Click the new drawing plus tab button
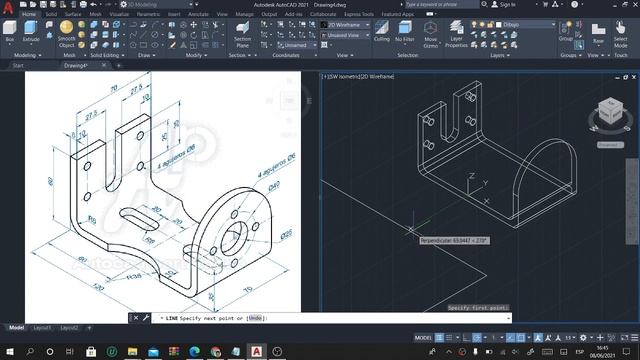640x360 pixels. [x=119, y=65]
